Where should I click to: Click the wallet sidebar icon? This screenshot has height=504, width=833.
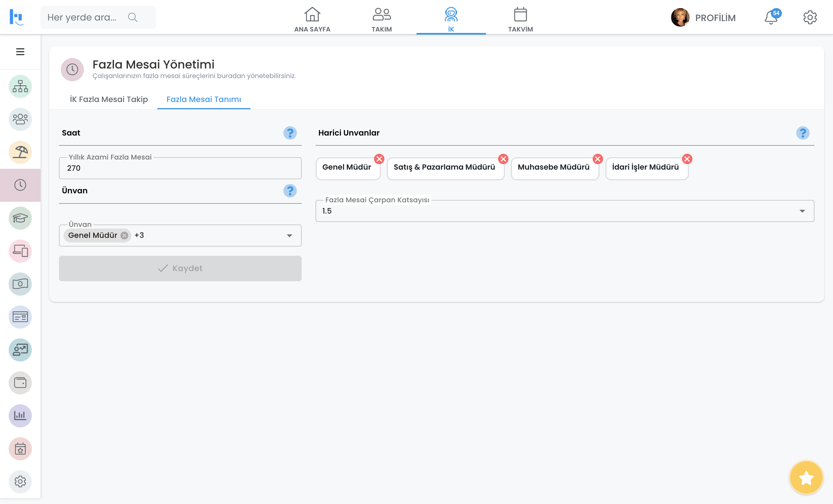(20, 383)
